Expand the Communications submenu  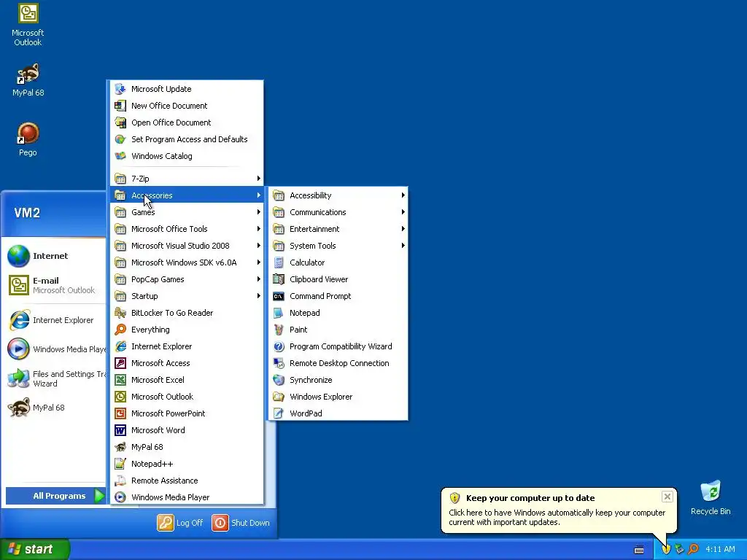[338, 212]
